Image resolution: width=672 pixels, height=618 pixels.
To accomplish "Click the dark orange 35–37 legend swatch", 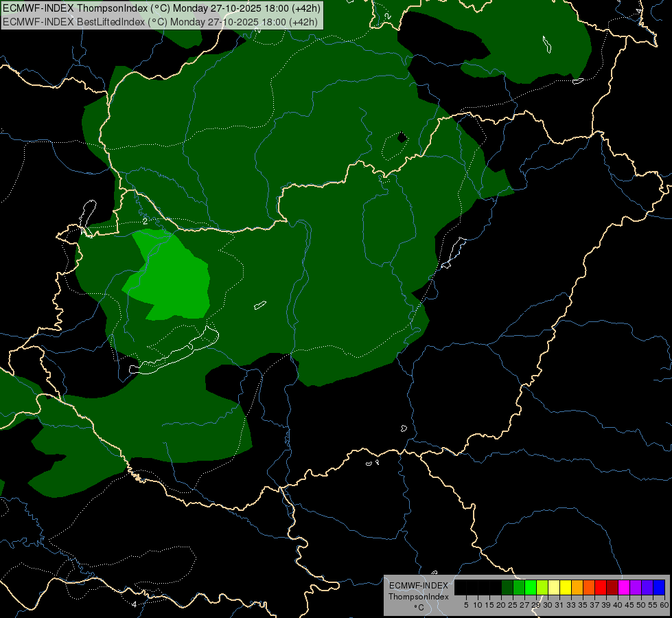I will pyautogui.click(x=589, y=587).
